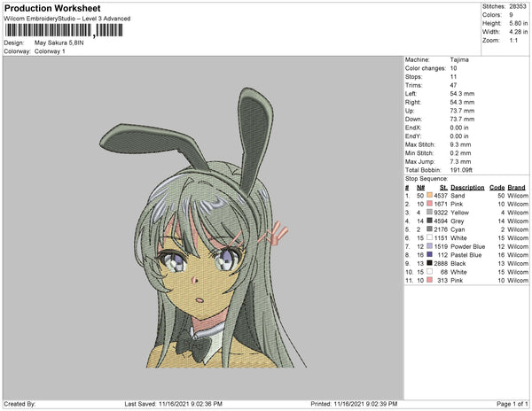Click the 'Created By:' footer label

tap(20, 404)
